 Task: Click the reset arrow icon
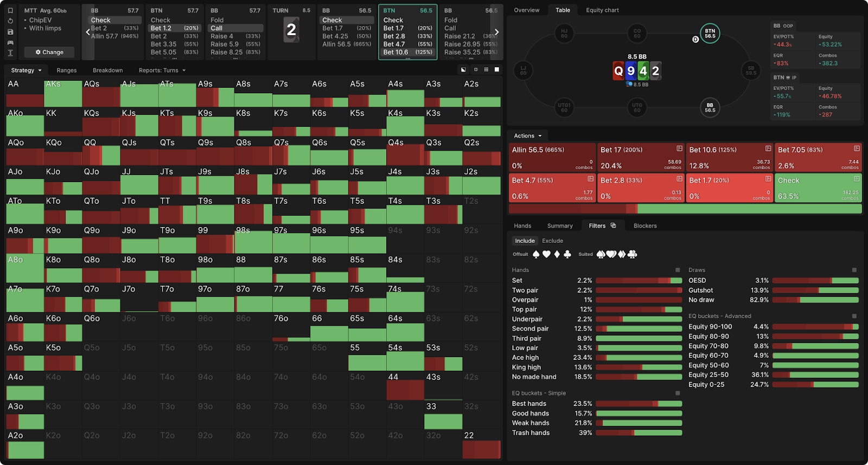pyautogui.click(x=10, y=21)
